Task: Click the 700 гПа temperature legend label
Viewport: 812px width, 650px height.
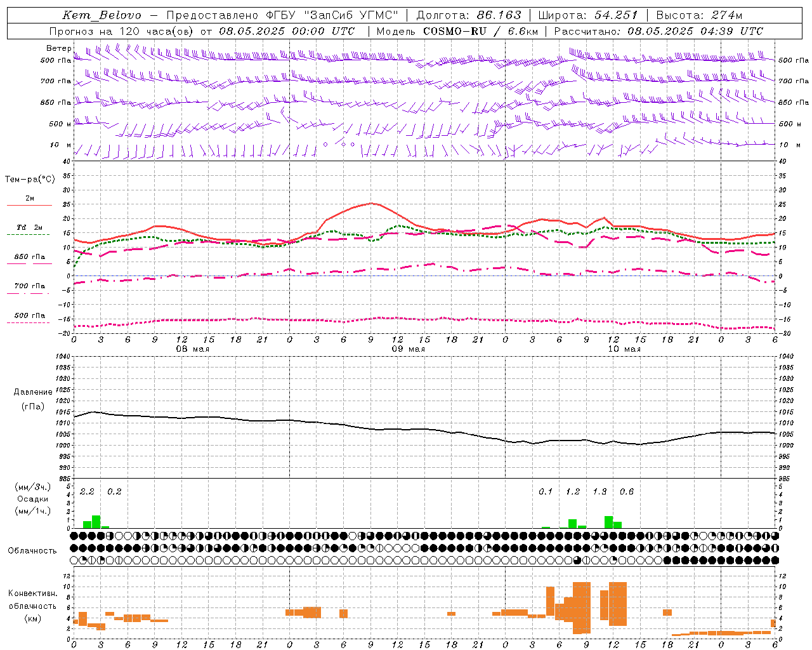Action: coord(30,286)
